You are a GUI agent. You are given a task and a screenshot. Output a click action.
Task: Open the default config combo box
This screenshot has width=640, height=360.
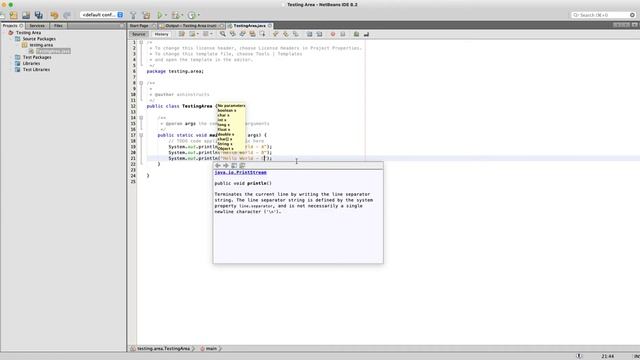102,15
